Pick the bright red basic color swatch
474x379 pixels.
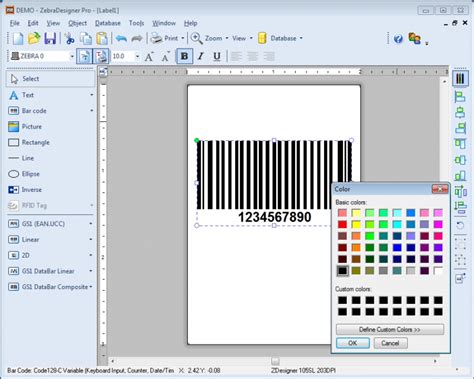coord(342,224)
